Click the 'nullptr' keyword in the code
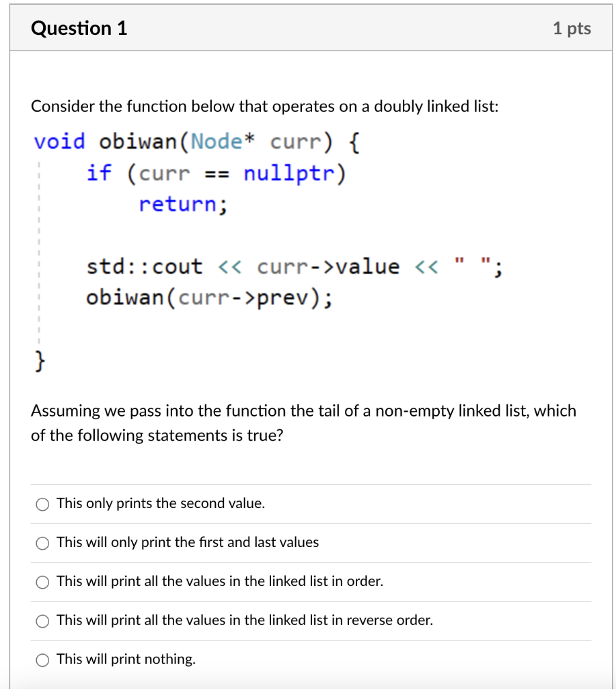The height and width of the screenshot is (689, 616). click(289, 172)
